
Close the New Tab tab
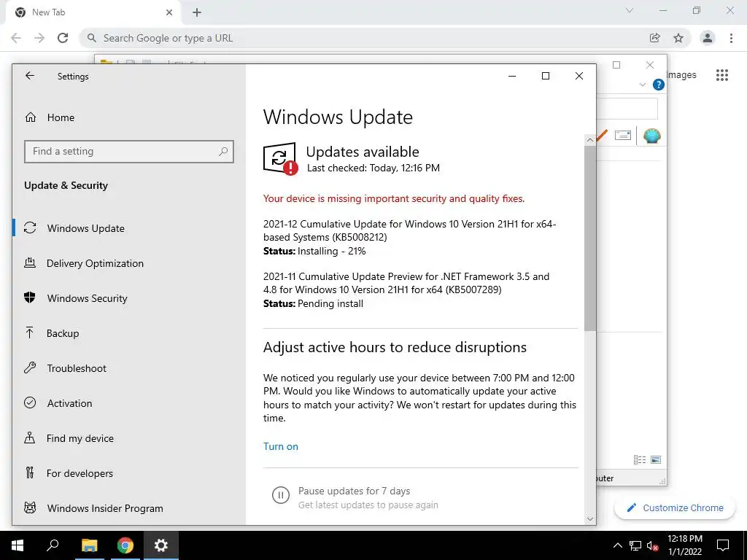click(169, 12)
